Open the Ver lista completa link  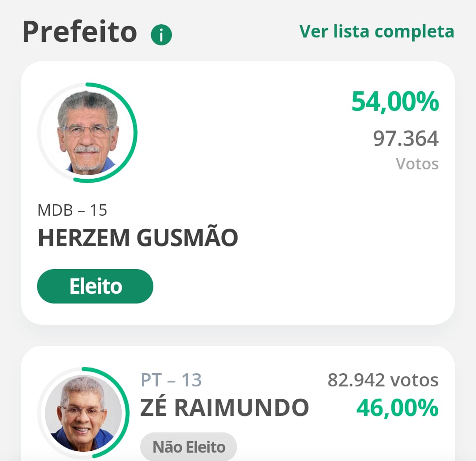376,32
